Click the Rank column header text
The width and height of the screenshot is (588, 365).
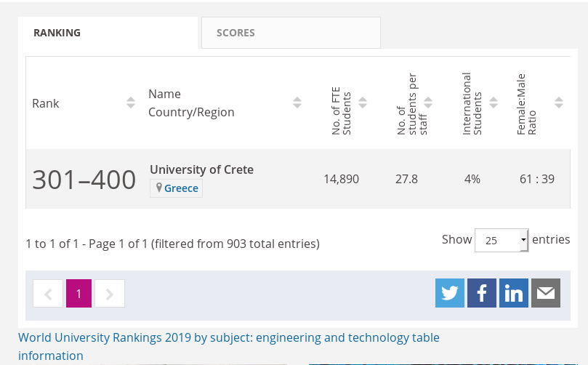(x=45, y=103)
